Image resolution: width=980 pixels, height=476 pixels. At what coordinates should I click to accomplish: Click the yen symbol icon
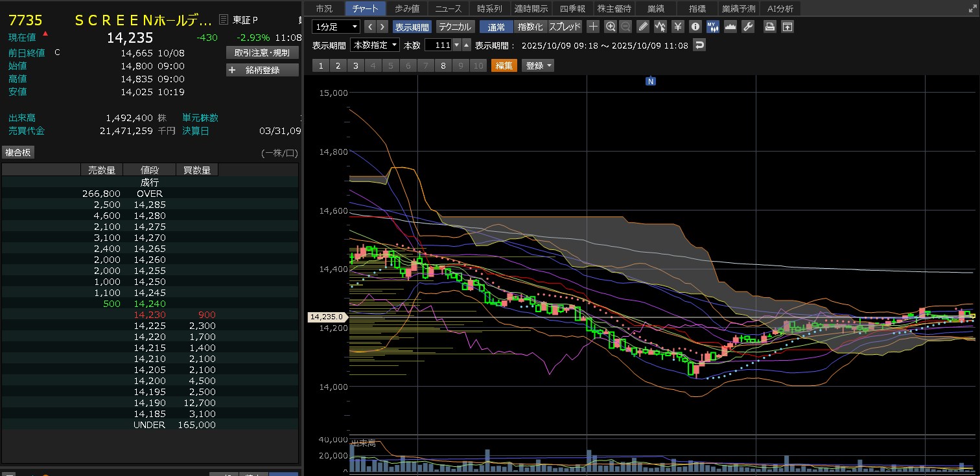(677, 27)
